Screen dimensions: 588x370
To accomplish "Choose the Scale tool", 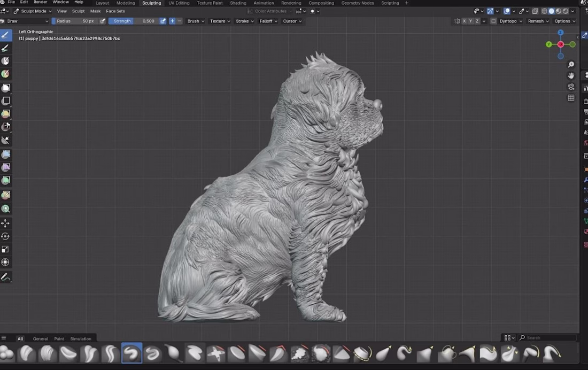I will (x=6, y=250).
